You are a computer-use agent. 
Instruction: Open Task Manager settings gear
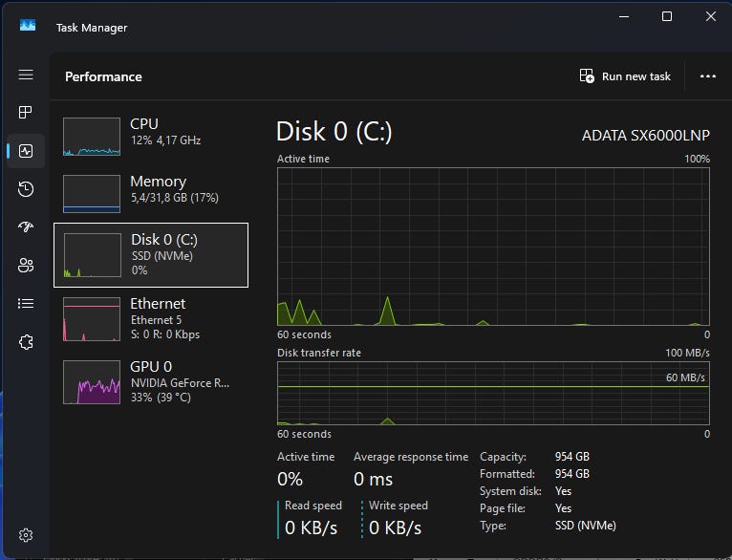[x=26, y=535]
